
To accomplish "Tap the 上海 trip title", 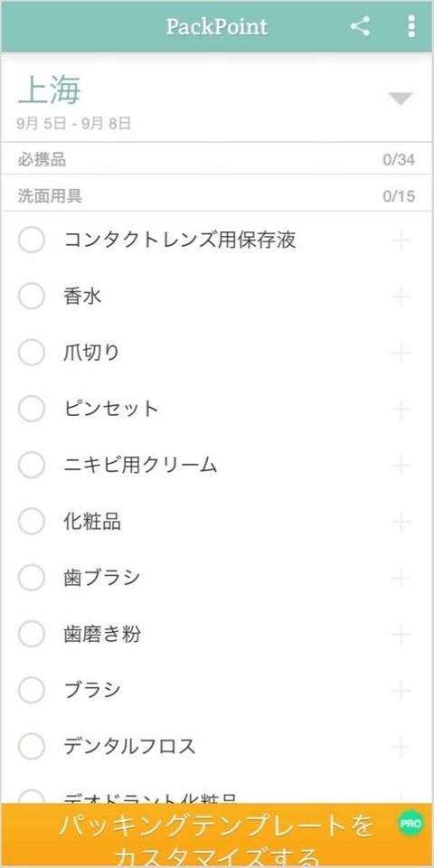I will tap(49, 90).
